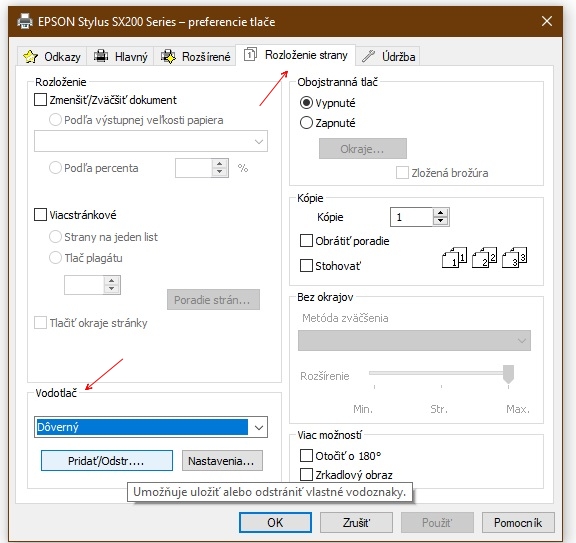The height and width of the screenshot is (543, 576).
Task: Enable Zrkadlový obraz checkbox
Action: pyautogui.click(x=306, y=475)
